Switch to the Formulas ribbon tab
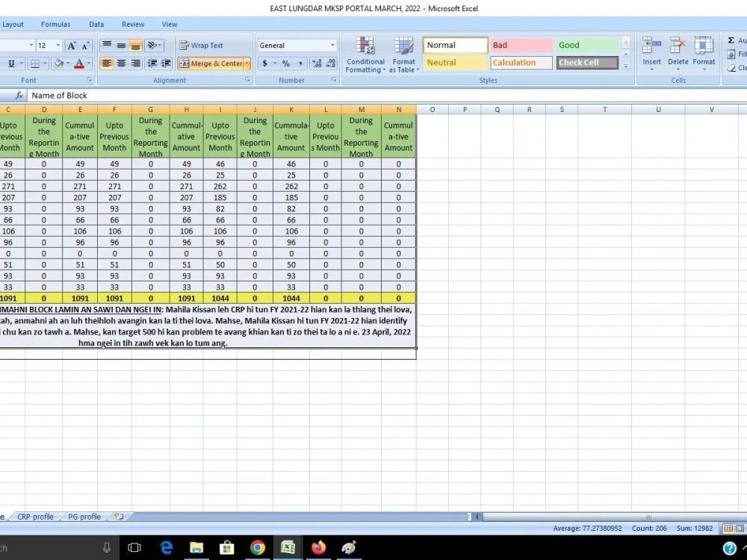Image resolution: width=747 pixels, height=560 pixels. pos(55,24)
